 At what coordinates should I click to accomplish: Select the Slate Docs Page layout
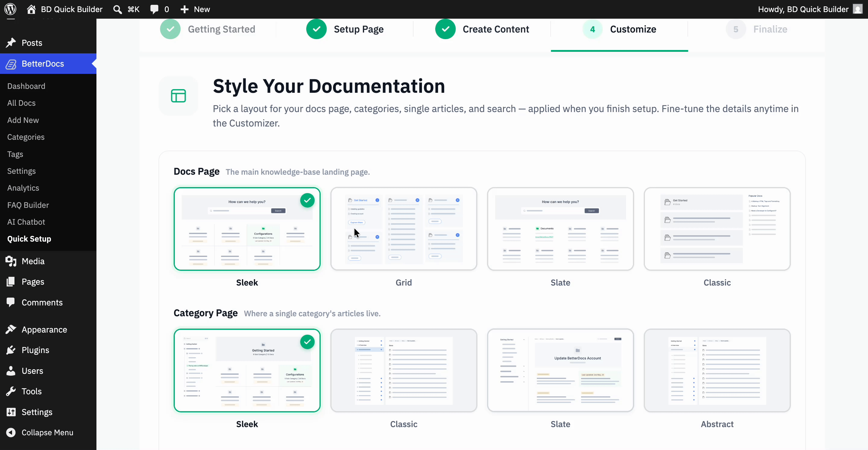coord(560,229)
